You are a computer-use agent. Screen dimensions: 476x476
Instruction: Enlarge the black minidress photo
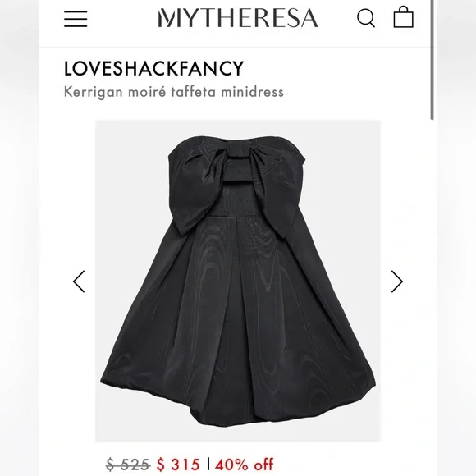click(x=238, y=281)
